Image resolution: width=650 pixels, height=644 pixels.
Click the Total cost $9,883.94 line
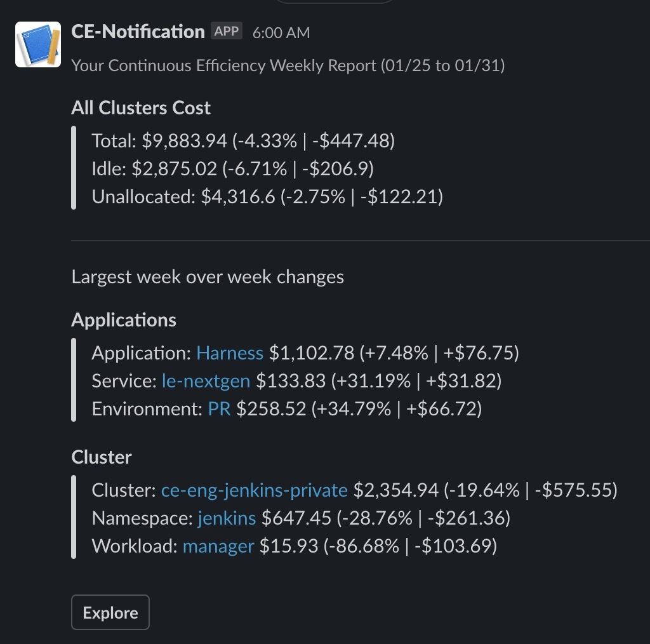(x=243, y=141)
